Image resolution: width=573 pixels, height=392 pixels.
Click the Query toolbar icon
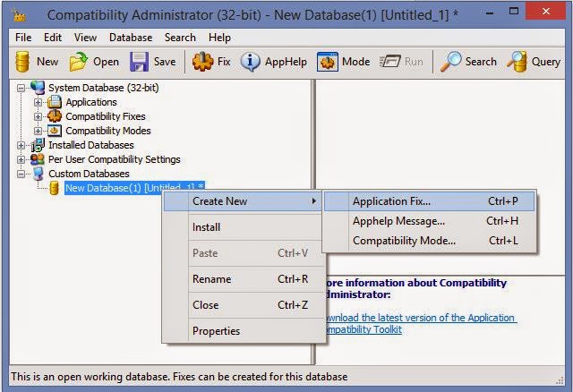517,62
